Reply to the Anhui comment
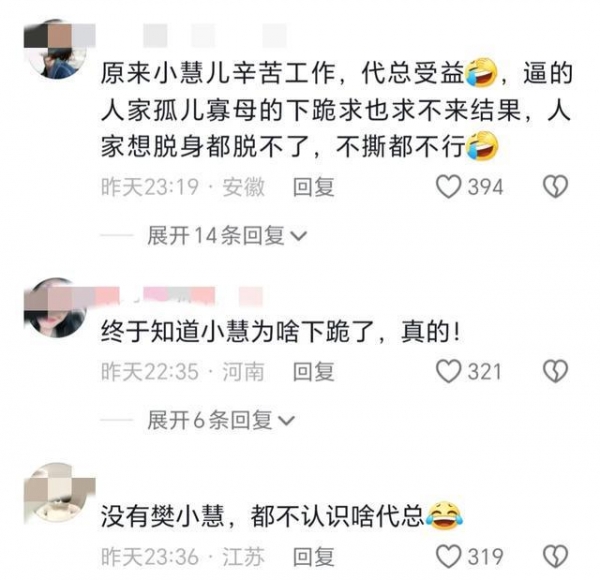 [x=314, y=187]
